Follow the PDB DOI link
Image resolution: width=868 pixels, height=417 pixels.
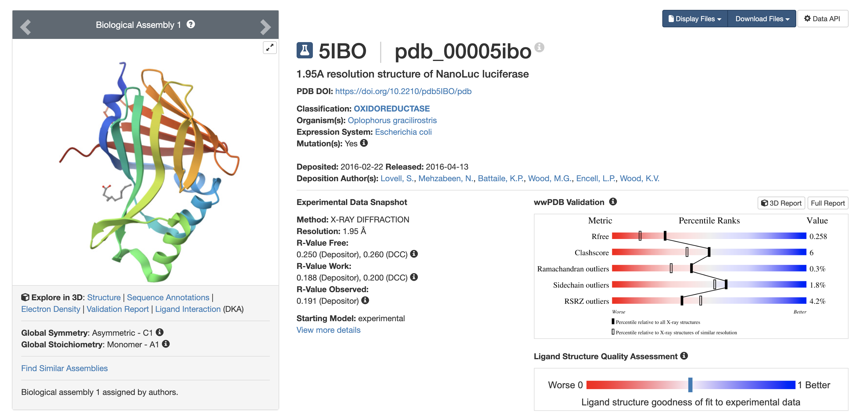403,91
